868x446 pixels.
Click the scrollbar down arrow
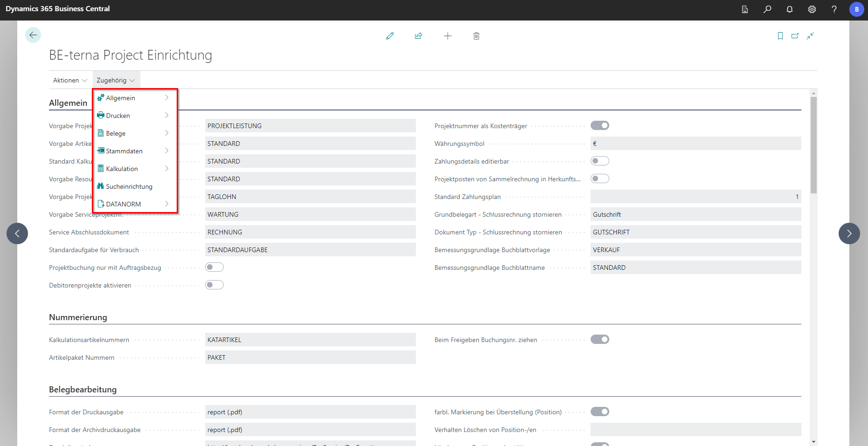(x=813, y=441)
